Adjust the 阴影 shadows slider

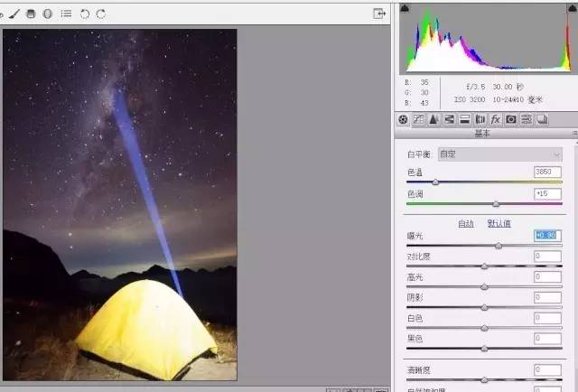484,307
